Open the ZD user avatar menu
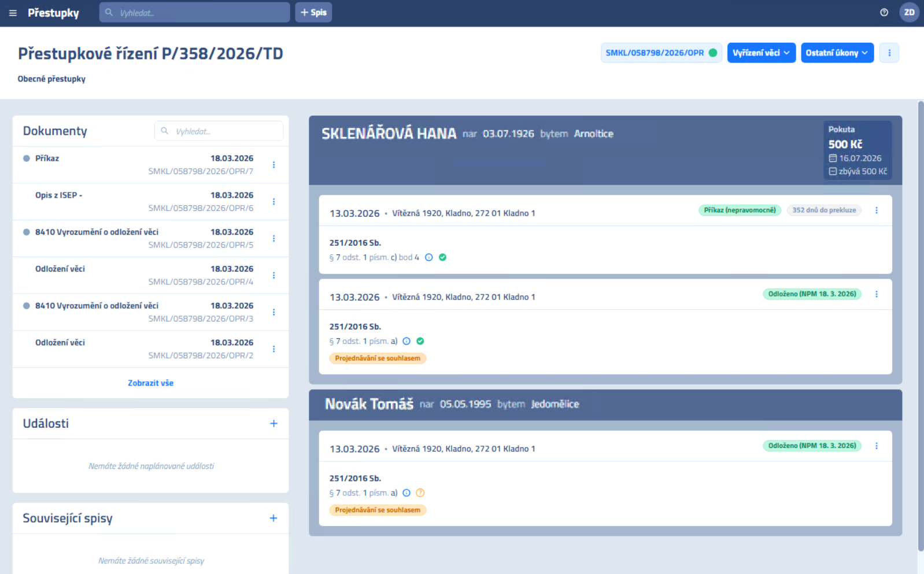Screen dimensions: 924x574 click(909, 12)
